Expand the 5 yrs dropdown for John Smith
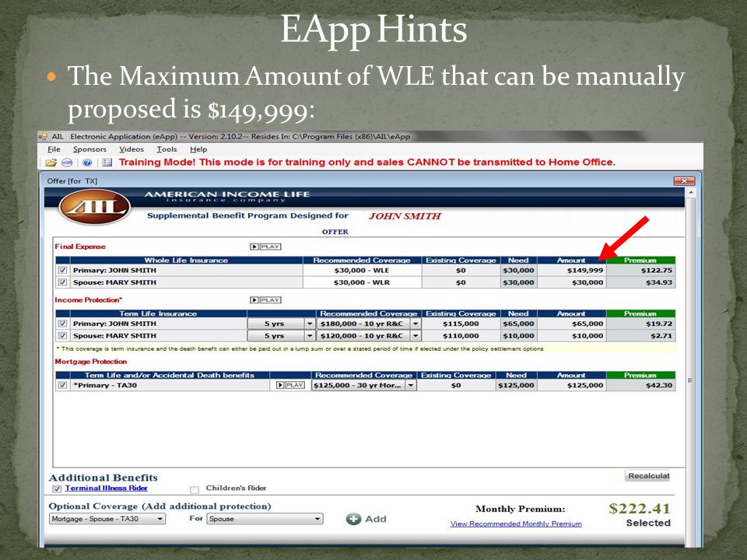This screenshot has height=560, width=747. 310,324
